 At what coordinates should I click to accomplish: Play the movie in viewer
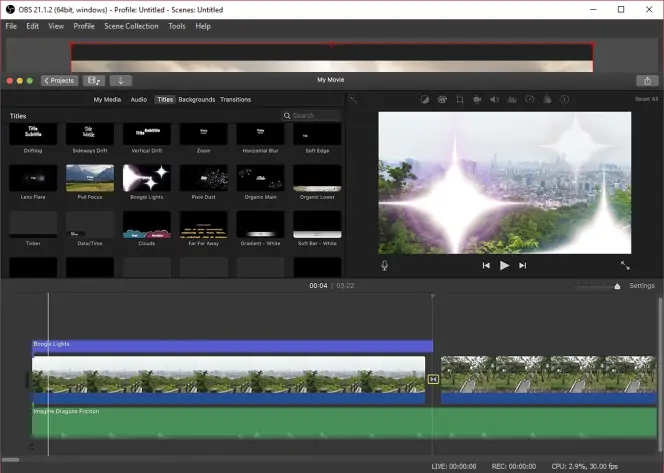coord(504,266)
